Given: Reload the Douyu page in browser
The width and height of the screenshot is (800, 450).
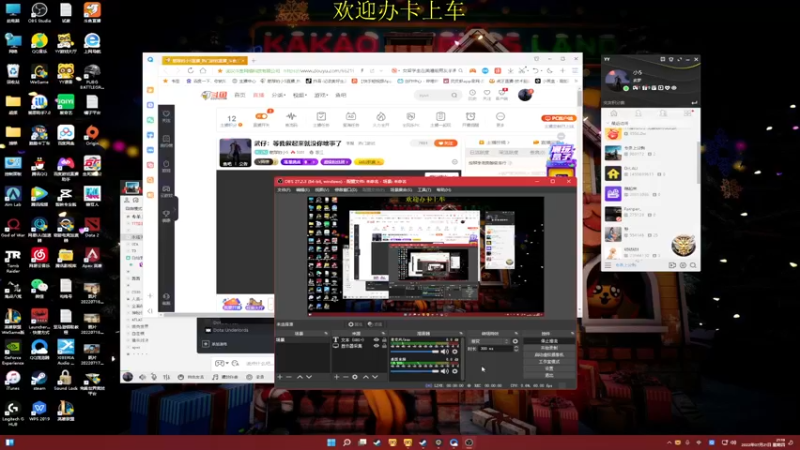Looking at the screenshot, I should pyautogui.click(x=190, y=71).
